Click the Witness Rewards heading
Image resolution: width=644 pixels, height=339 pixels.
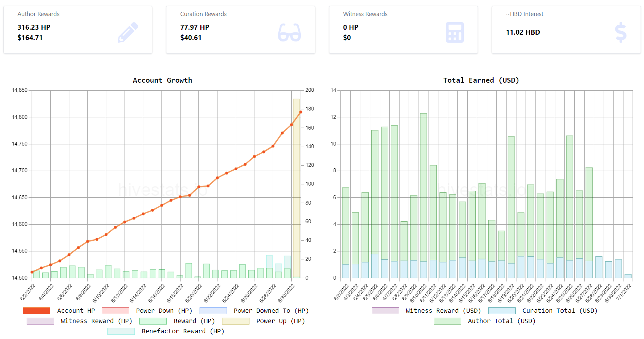365,14
